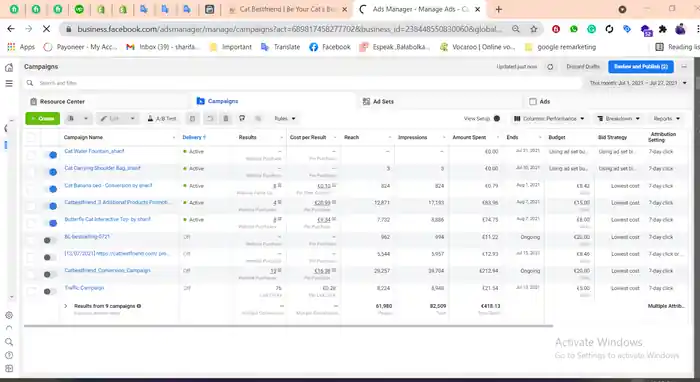700x382 pixels.
Task: Click the Discard Drafts button
Action: pos(583,66)
